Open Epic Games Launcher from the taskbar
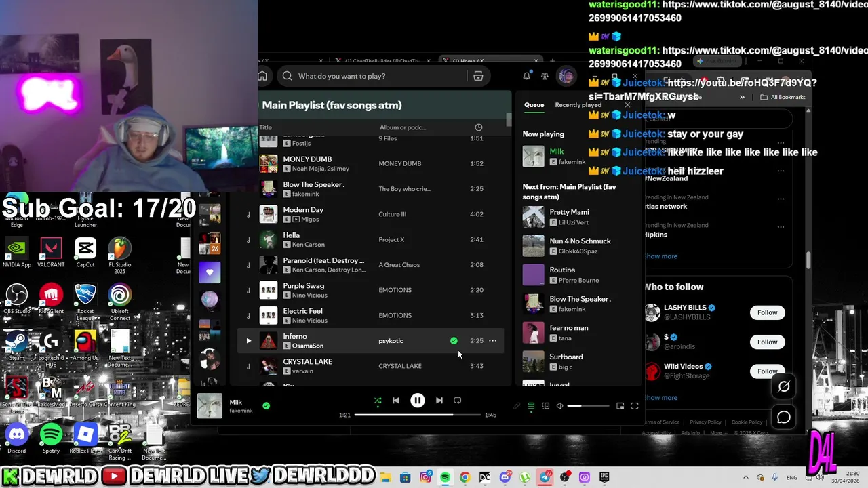This screenshot has width=868, height=488. coord(604,477)
